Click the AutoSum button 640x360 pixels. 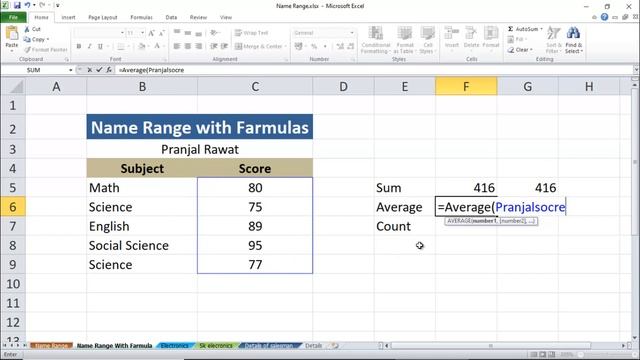(523, 29)
